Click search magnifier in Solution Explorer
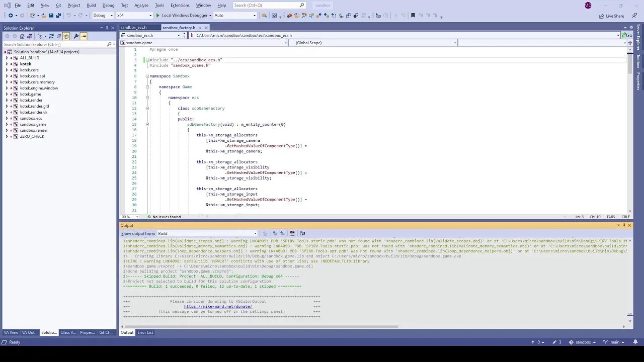Image resolution: width=644 pixels, height=362 pixels. [x=109, y=44]
